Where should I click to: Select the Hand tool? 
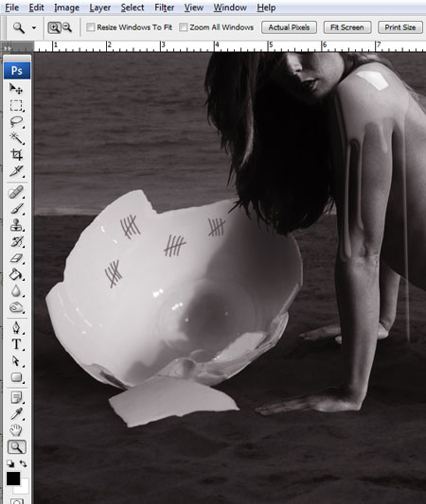pyautogui.click(x=16, y=430)
